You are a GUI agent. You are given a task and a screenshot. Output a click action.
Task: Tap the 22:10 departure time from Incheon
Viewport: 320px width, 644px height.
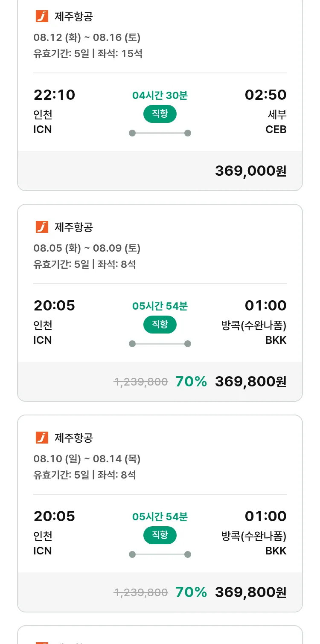tap(54, 95)
